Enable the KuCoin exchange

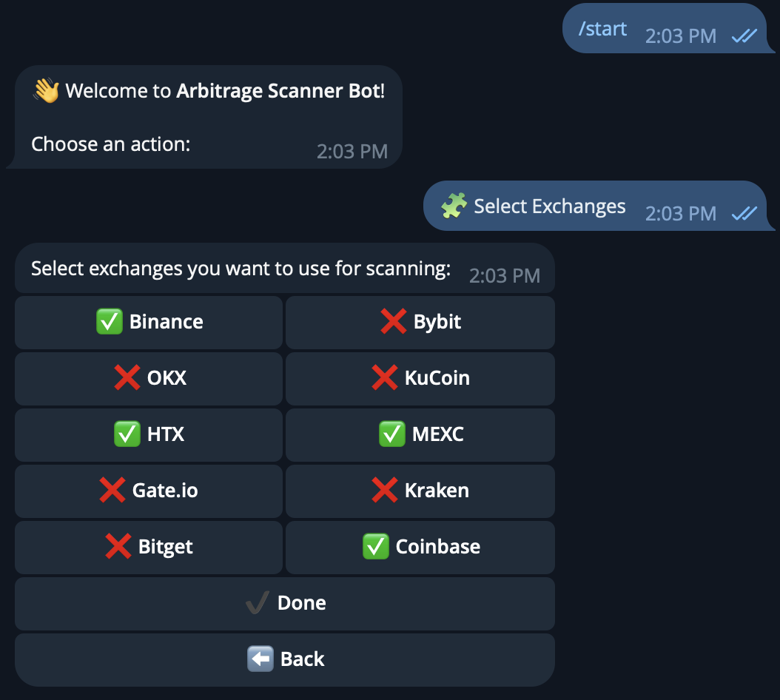click(420, 378)
